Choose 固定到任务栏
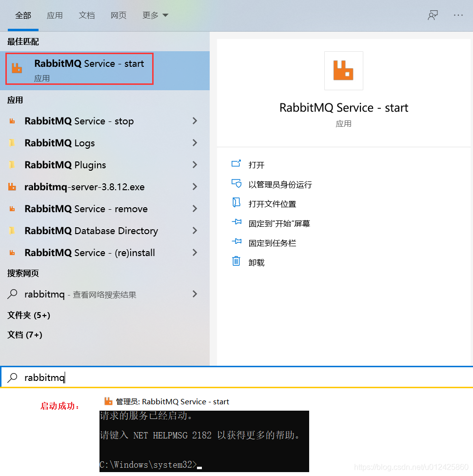 pos(272,243)
